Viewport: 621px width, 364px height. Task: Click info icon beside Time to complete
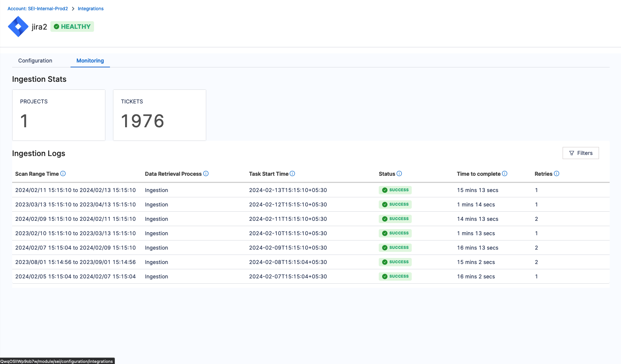tap(505, 173)
